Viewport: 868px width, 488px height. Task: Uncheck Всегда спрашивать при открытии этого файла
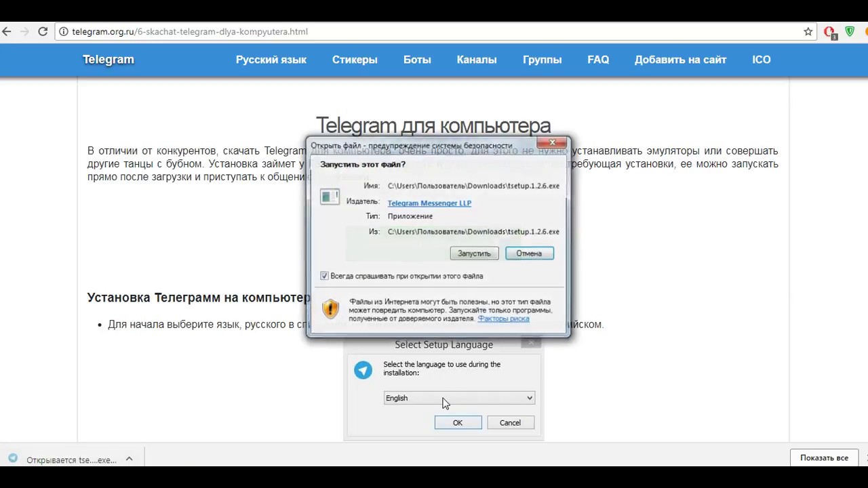pos(324,276)
